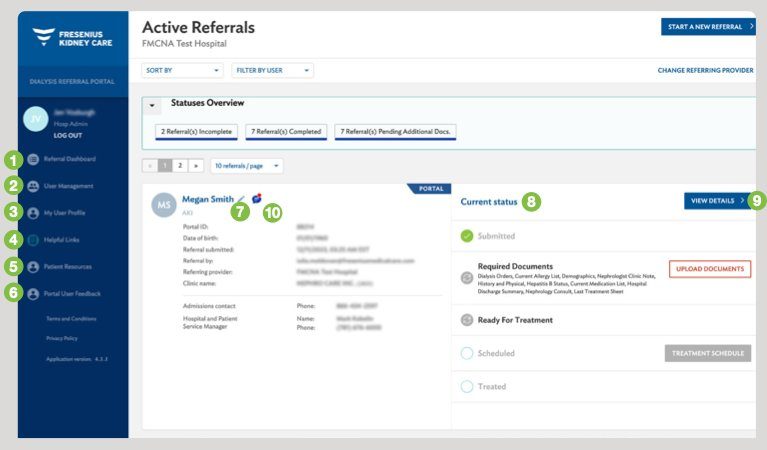Click FMCNA Test Hospital subtitle text
Viewport: 767px width, 450px height.
[184, 44]
